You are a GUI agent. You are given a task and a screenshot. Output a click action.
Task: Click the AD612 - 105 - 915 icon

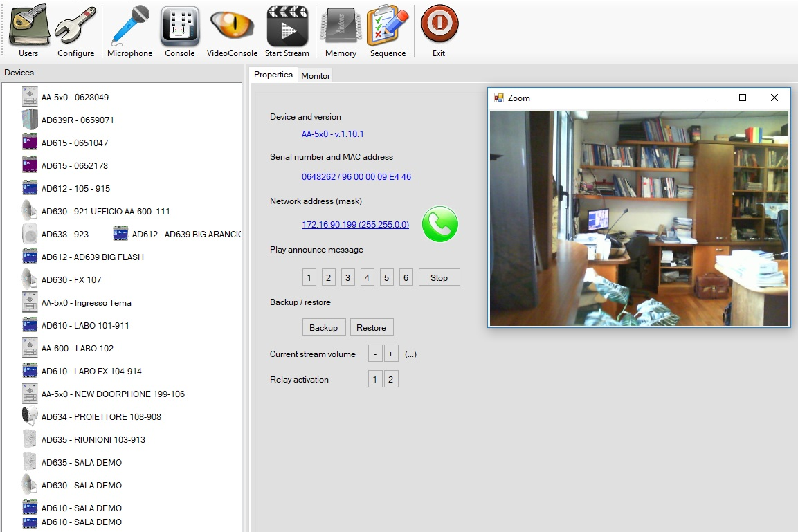click(x=30, y=187)
